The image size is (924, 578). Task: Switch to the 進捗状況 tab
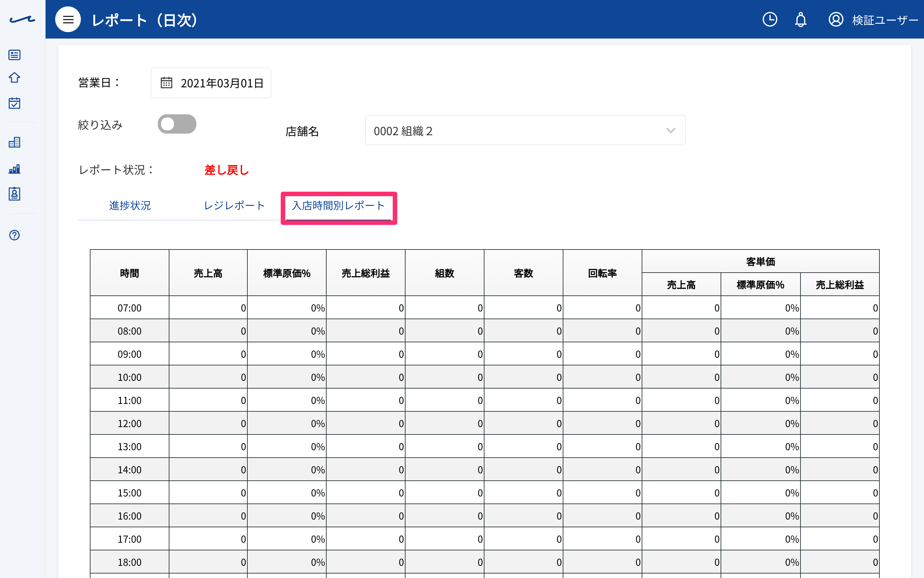point(130,206)
